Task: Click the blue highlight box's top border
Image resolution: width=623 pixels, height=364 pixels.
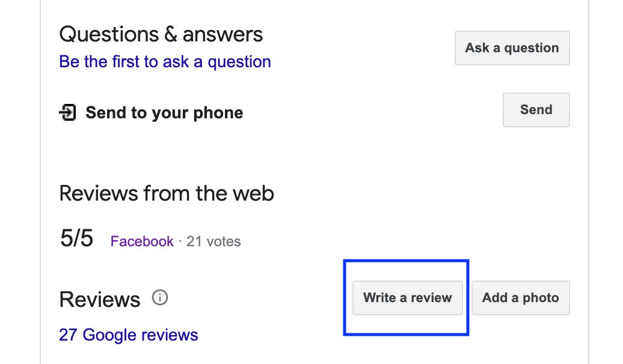Action: (x=406, y=261)
